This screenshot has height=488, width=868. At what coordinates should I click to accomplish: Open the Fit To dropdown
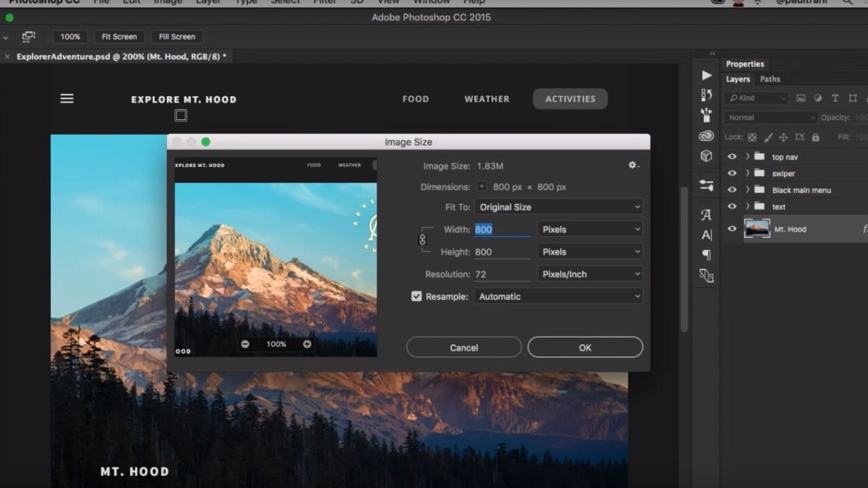558,207
